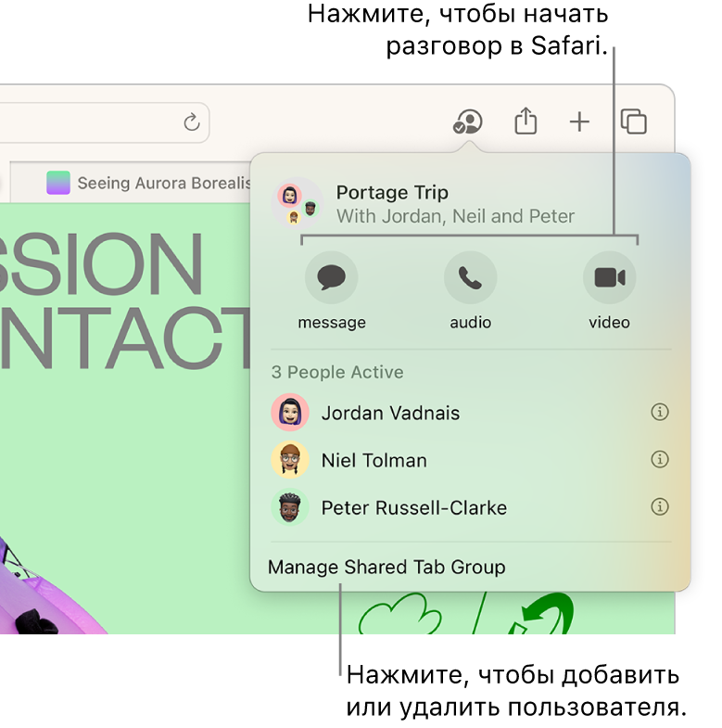Screen dimensions: 722x728
Task: Click the Peter Russell-Clarke name
Action: click(414, 507)
